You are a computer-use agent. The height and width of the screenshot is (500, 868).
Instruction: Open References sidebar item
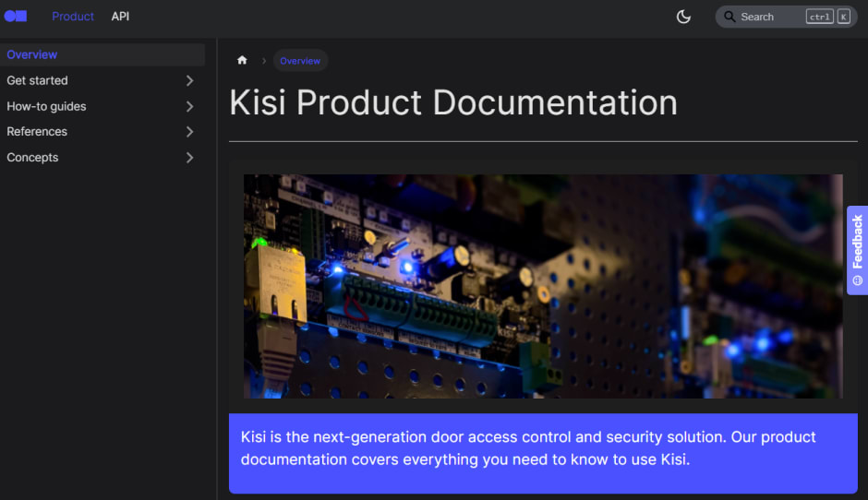tap(37, 132)
